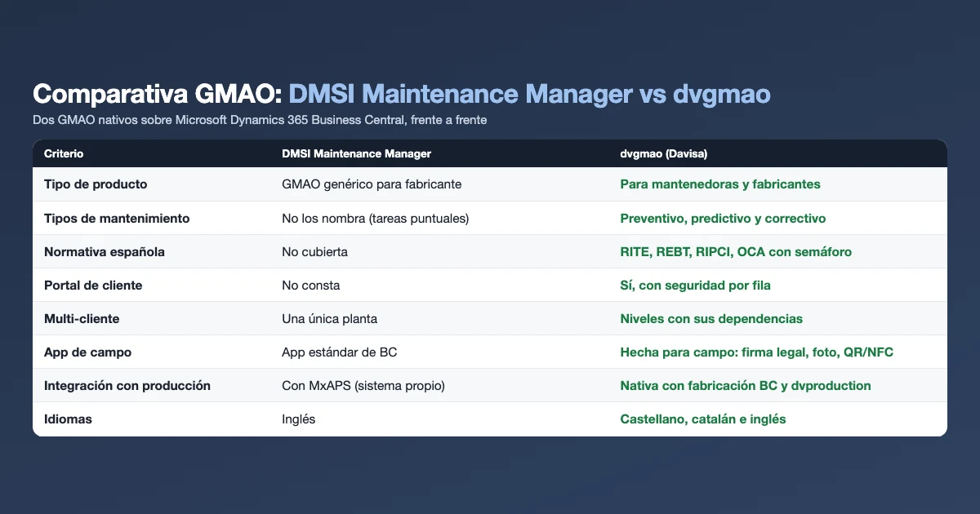The image size is (980, 514).
Task: Click 'No los nombra (tareas puntuales)' cell
Action: [x=375, y=218]
